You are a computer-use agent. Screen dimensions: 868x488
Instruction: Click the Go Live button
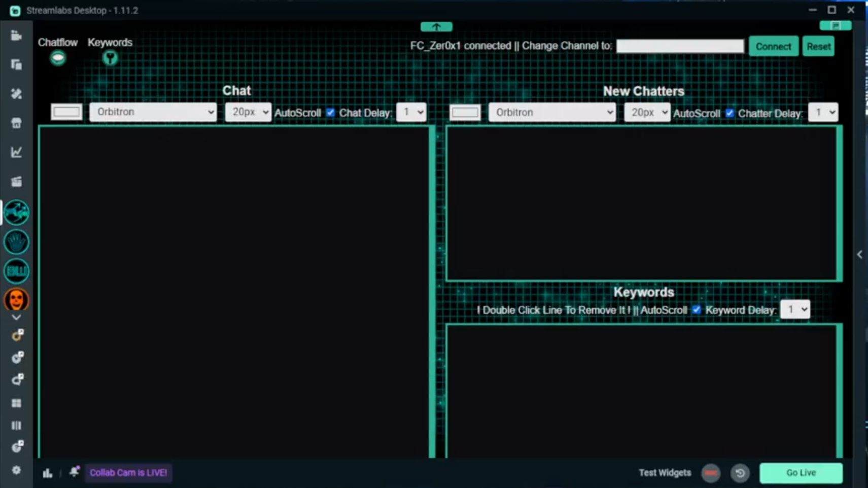[801, 473]
